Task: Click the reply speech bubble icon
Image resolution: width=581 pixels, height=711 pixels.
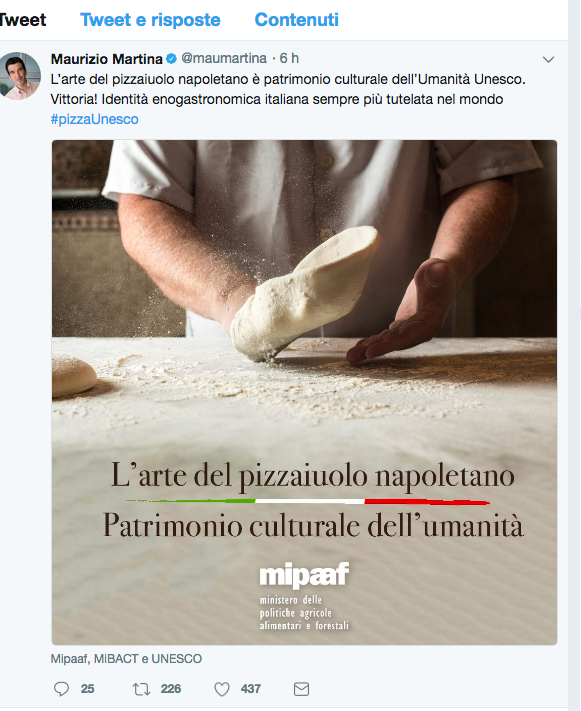Action: (x=61, y=689)
